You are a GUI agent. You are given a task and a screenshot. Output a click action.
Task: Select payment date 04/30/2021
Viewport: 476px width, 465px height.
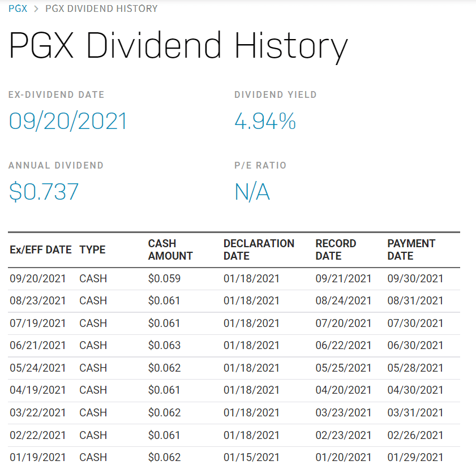415,390
